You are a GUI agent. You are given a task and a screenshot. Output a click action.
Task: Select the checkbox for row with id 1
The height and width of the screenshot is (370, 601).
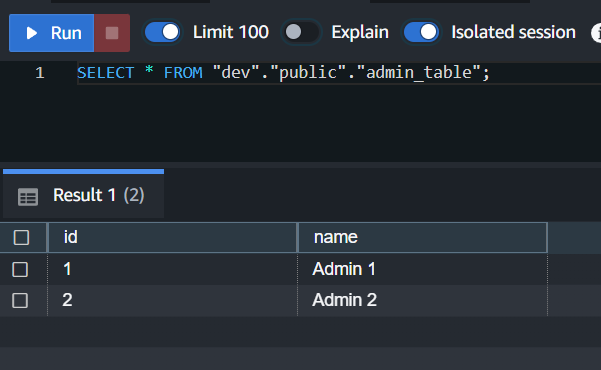pyautogui.click(x=20, y=269)
